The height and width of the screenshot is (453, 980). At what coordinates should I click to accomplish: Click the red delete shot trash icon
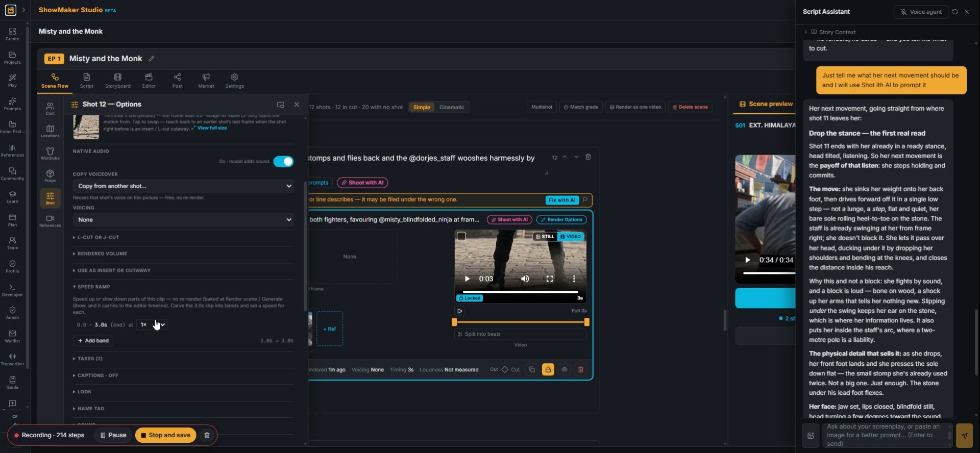[580, 370]
